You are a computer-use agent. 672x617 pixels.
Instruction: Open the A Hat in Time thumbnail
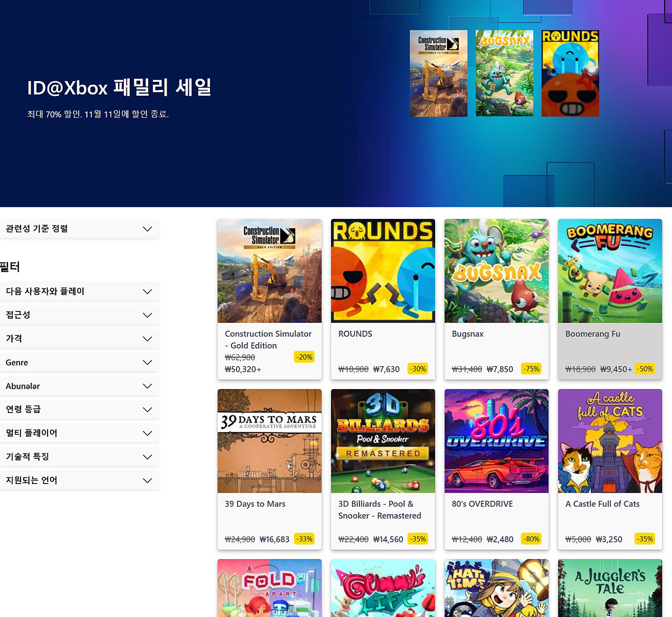pyautogui.click(x=496, y=588)
